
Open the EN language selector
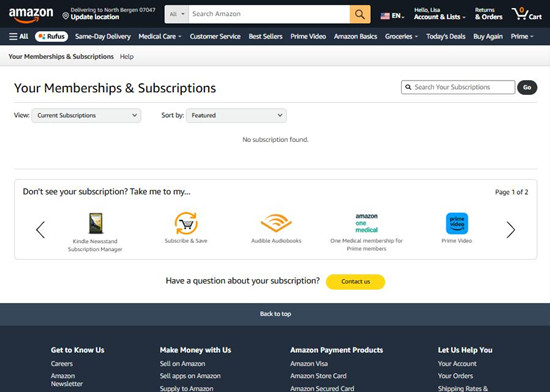[393, 16]
